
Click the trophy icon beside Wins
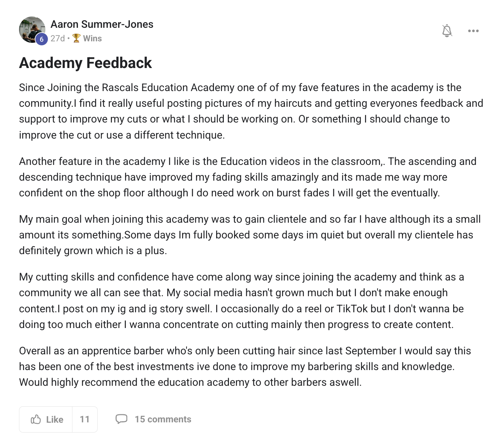76,38
